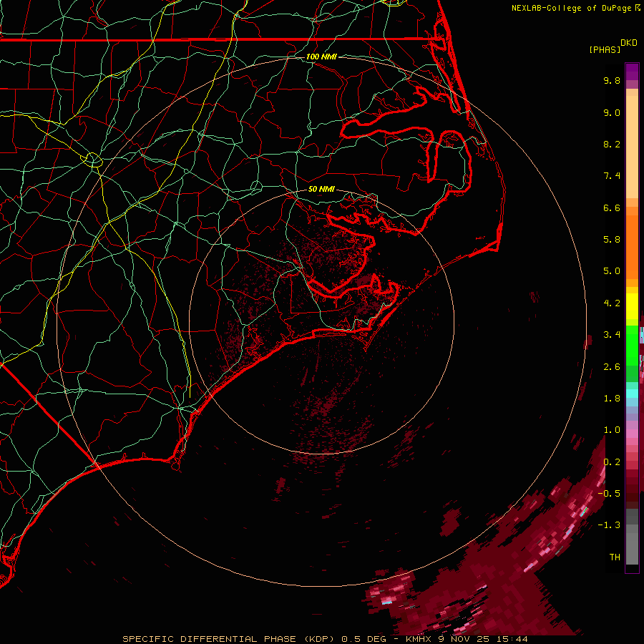644x644 pixels.
Task: Click the KMHX 9 NOV 25 15:44 timestamp
Action: (467, 639)
